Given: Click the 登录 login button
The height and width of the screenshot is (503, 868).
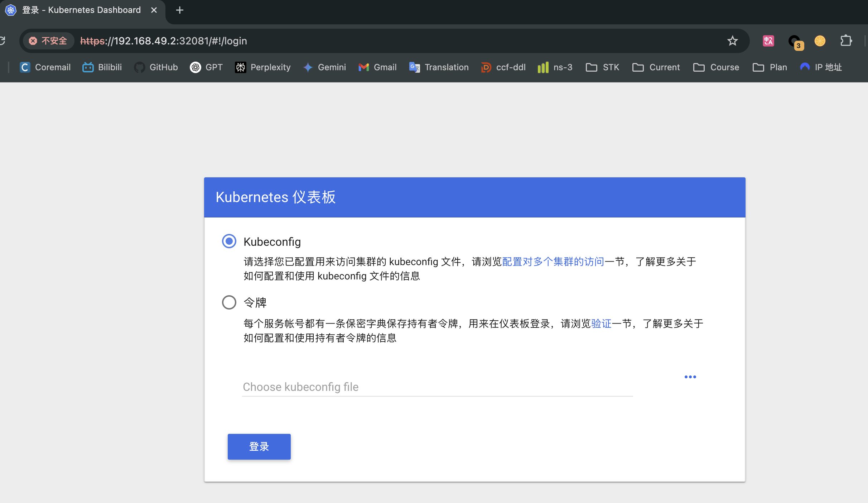Looking at the screenshot, I should 259,446.
